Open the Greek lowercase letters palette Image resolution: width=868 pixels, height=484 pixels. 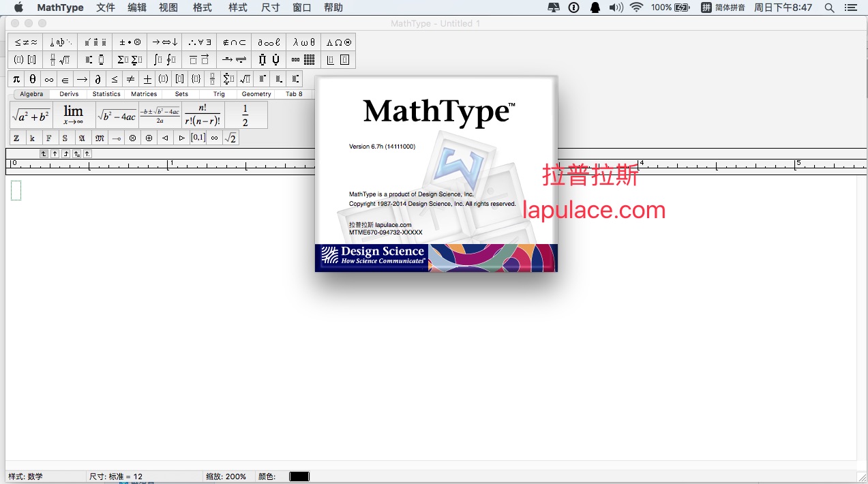coord(303,42)
